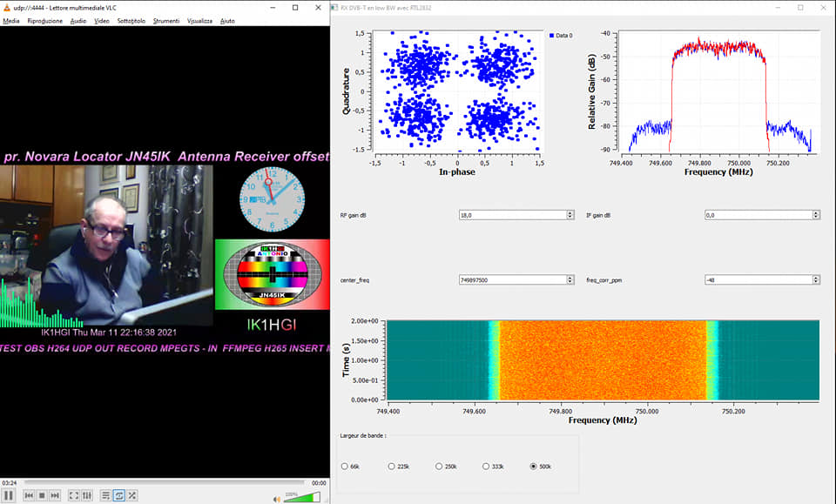
Task: Choose the 250k bandwidth radio button
Action: tap(440, 467)
